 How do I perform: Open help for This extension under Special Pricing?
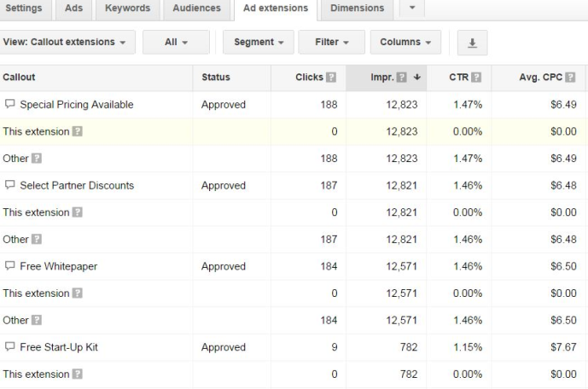(x=78, y=131)
